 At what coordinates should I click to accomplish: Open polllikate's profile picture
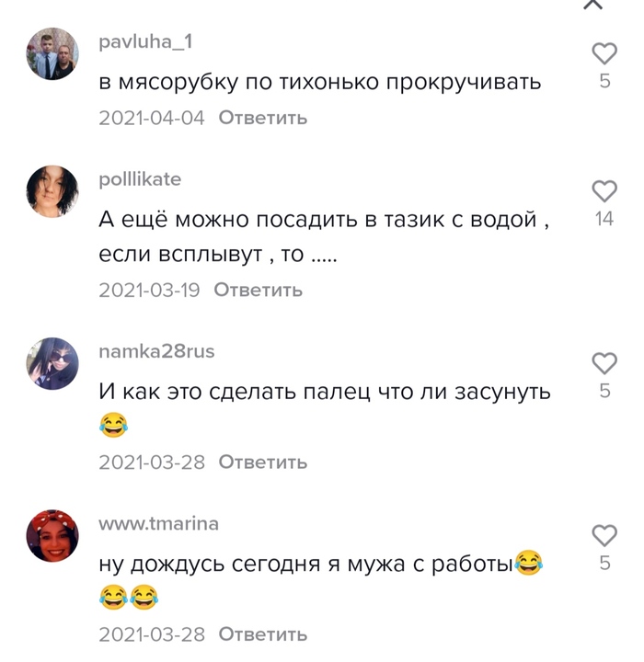(52, 191)
